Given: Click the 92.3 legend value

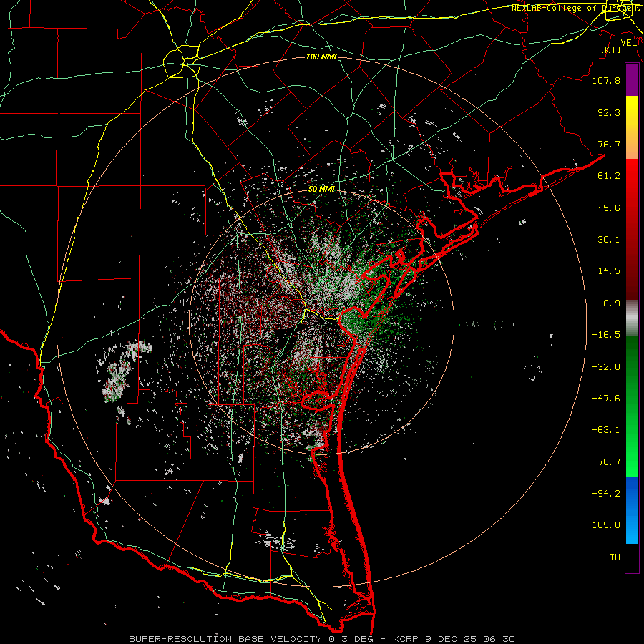Looking at the screenshot, I should click(609, 112).
